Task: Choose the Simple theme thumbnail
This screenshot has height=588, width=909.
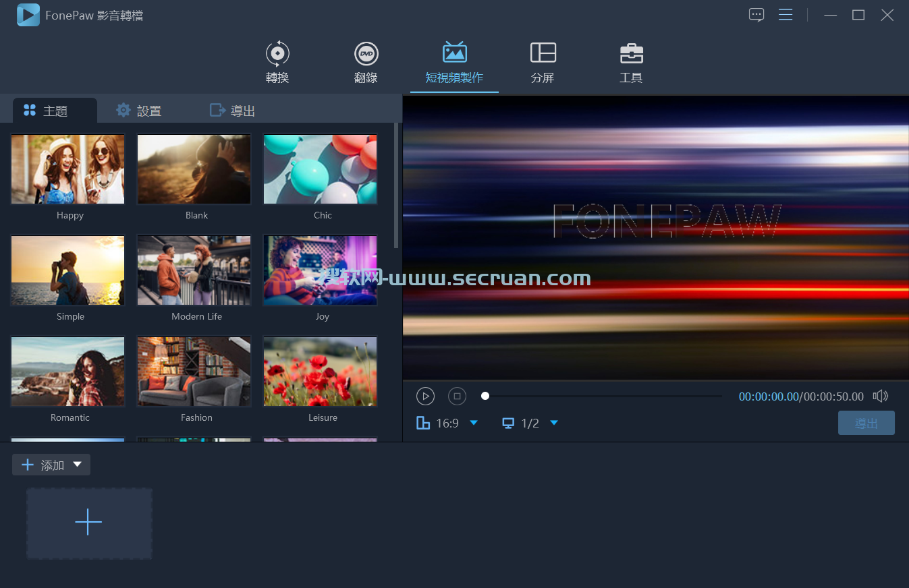Action: tap(67, 270)
